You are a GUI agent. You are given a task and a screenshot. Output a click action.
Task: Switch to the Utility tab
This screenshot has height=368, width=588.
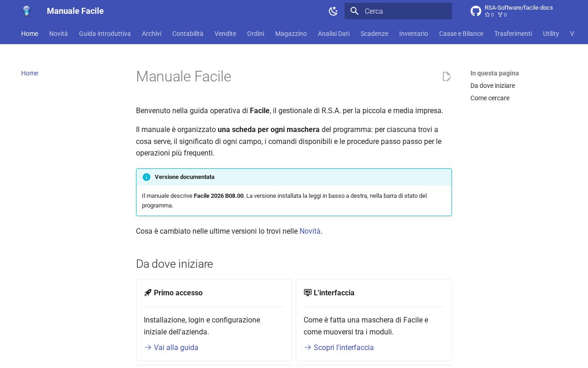[x=551, y=34]
